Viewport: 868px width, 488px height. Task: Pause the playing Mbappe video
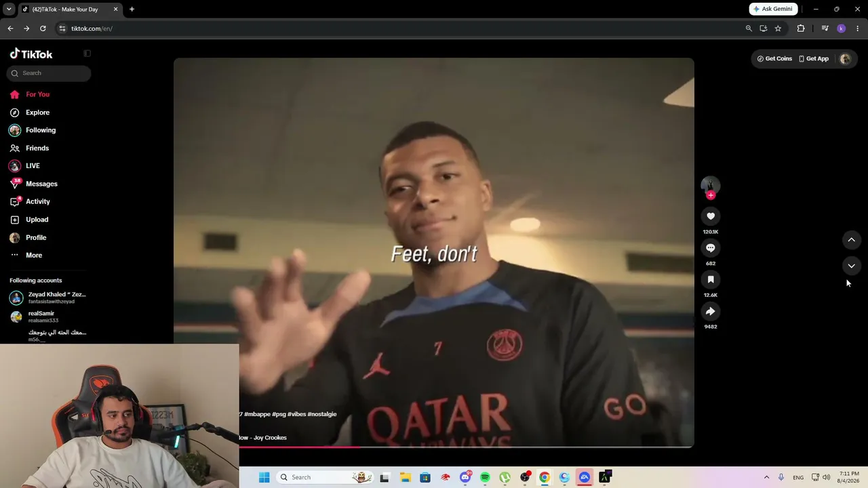coord(434,252)
